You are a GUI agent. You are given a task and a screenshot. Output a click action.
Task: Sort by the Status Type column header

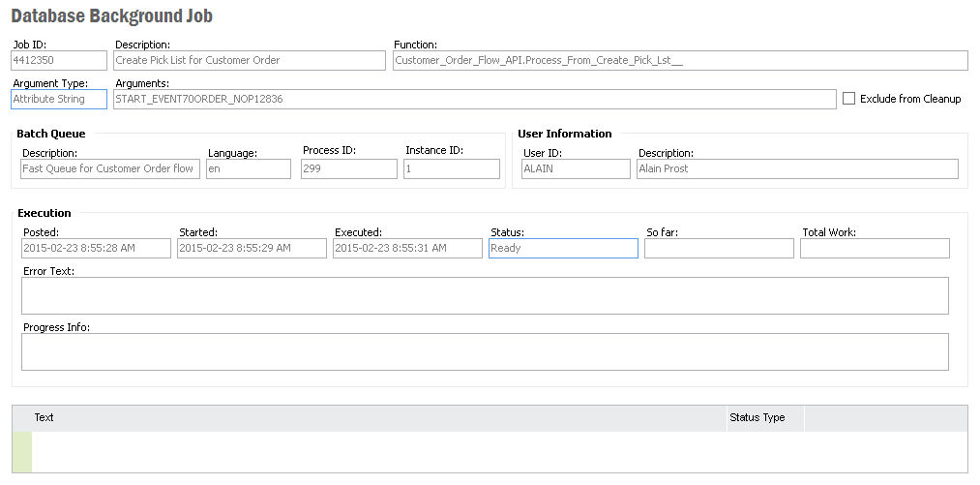tap(764, 418)
